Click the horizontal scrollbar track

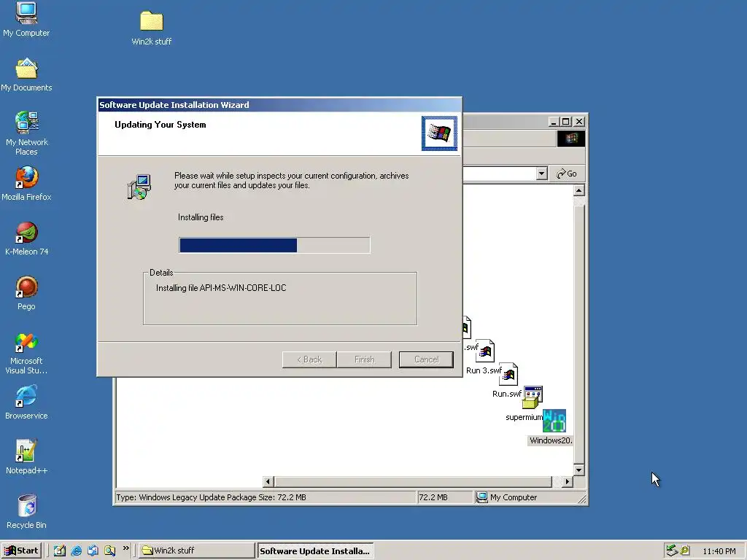[x=413, y=481]
